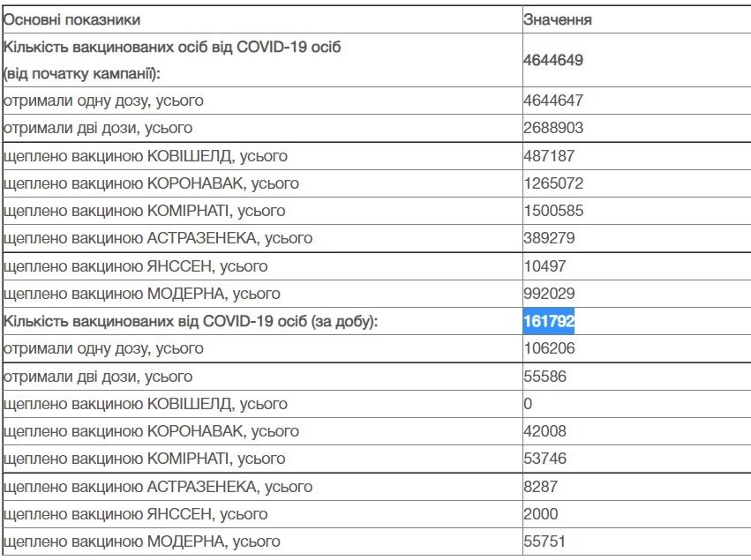Viewport: 751px width, 560px height.
Task: Click the daily КОРОНАВАК value 42008
Action: [x=545, y=431]
